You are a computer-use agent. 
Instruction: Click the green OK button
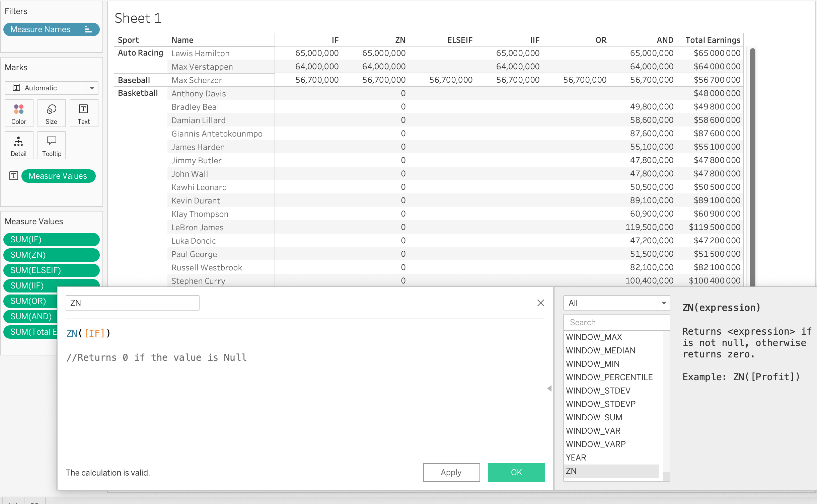(x=516, y=472)
